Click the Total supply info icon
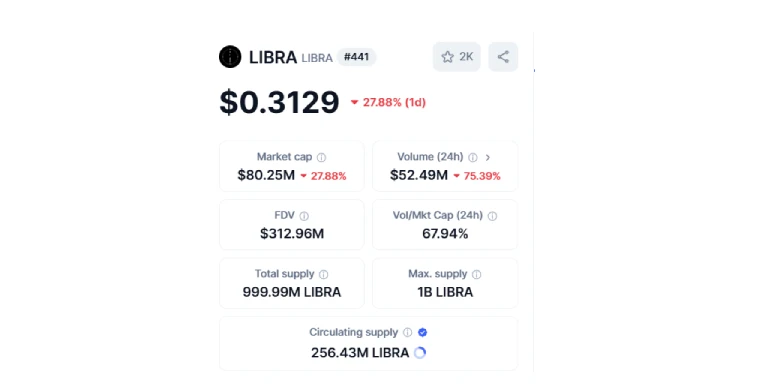The width and height of the screenshot is (783, 388). 324,275
